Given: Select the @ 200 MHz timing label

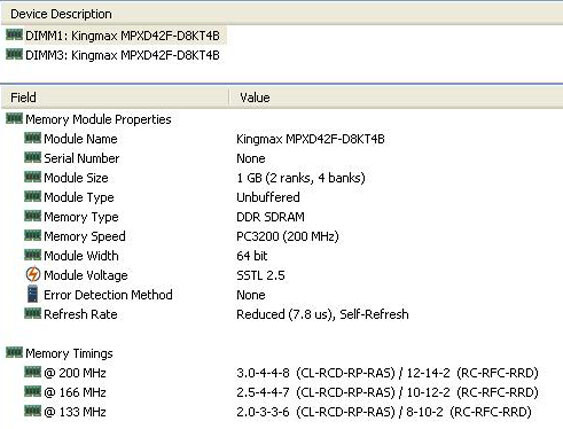Looking at the screenshot, I should pos(75,373).
